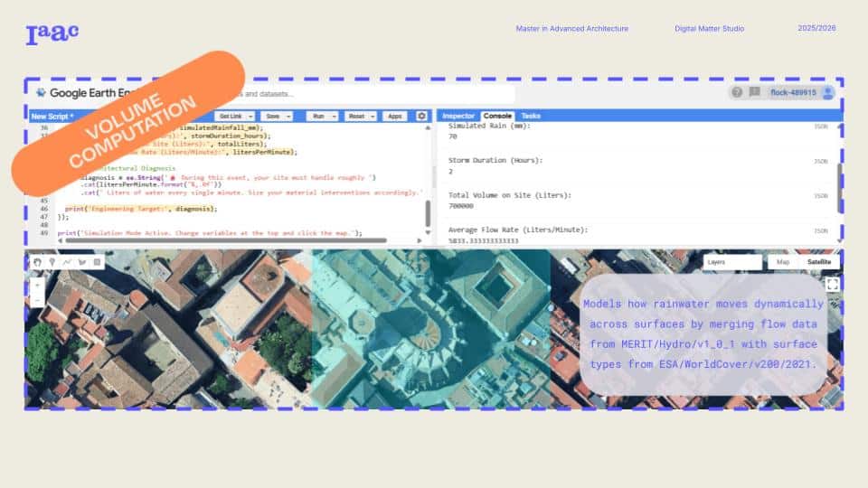Open the help question mark icon

point(737,92)
